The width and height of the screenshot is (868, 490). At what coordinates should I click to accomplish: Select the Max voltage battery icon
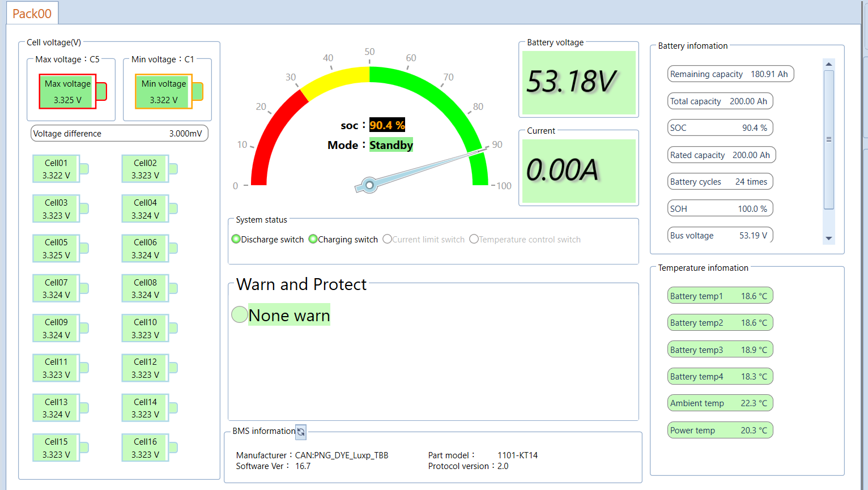pyautogui.click(x=73, y=91)
